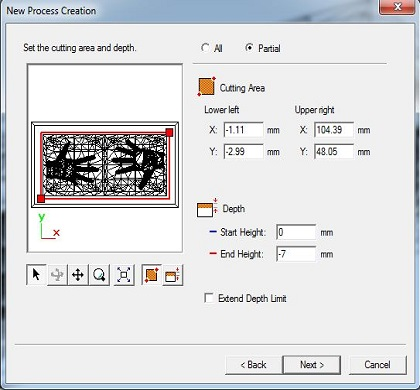Click the 'Set the cutting area and depth.' text
Screen dimensions: 420x390
pyautogui.click(x=80, y=48)
